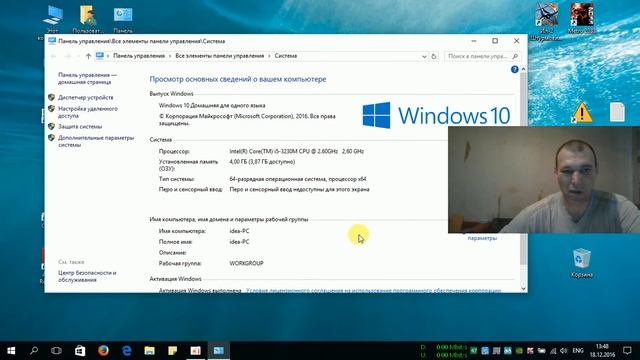Click the processor value Intel(R) Core(TM) i5-3230M

point(296,151)
